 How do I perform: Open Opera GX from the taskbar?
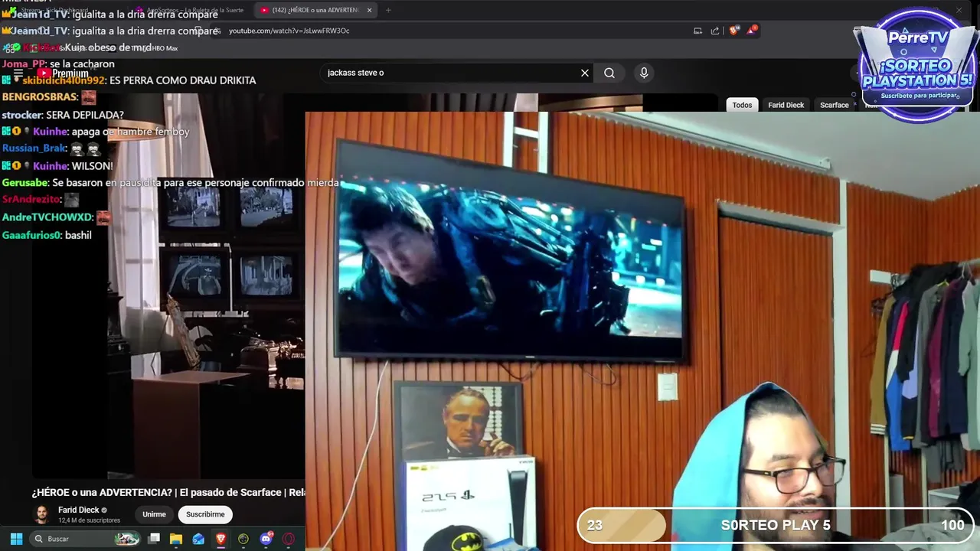coord(289,539)
